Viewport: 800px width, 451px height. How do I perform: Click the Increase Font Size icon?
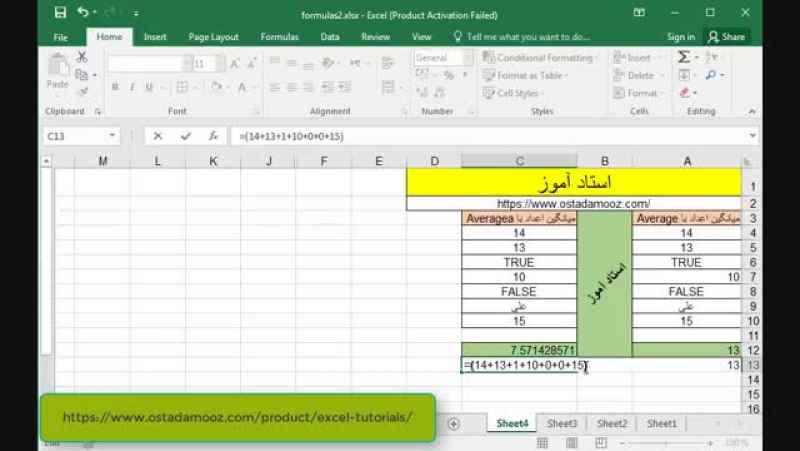coord(235,64)
